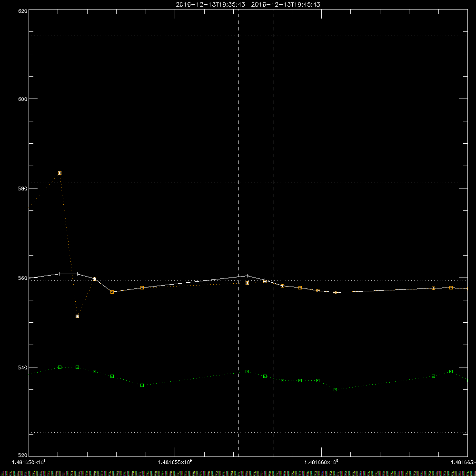The width and height of the screenshot is (476, 476).
Task: Click the orange dip data point near 551
Action: click(78, 317)
